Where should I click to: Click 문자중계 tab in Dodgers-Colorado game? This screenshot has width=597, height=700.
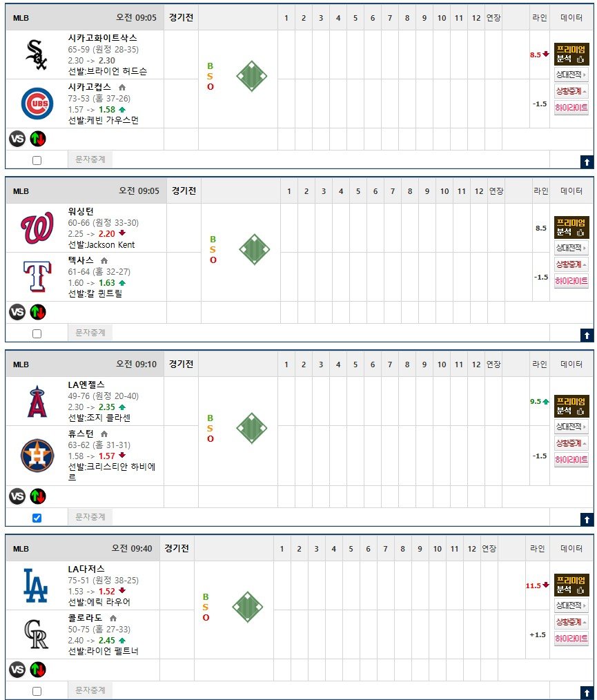coord(90,690)
